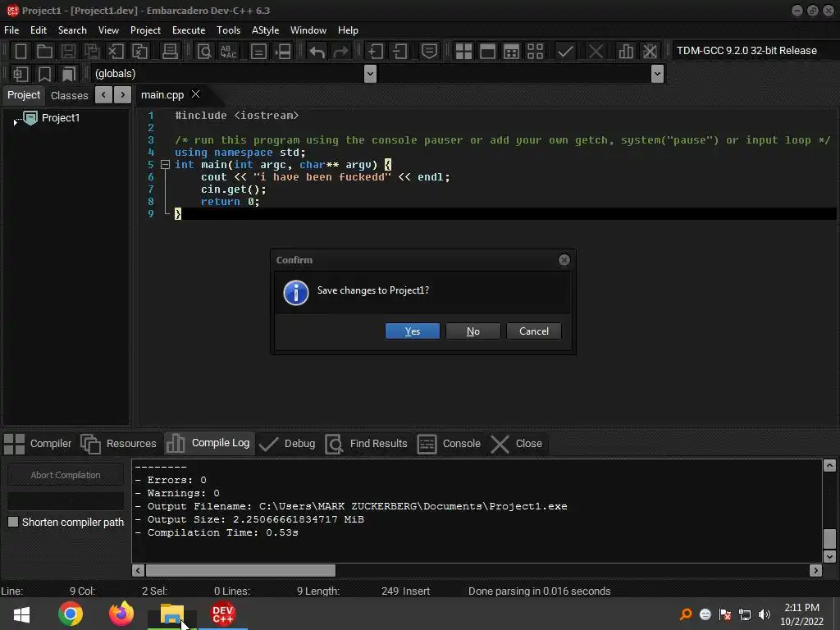Click the Save toolbar icon
This screenshot has height=630, width=840.
coord(68,52)
